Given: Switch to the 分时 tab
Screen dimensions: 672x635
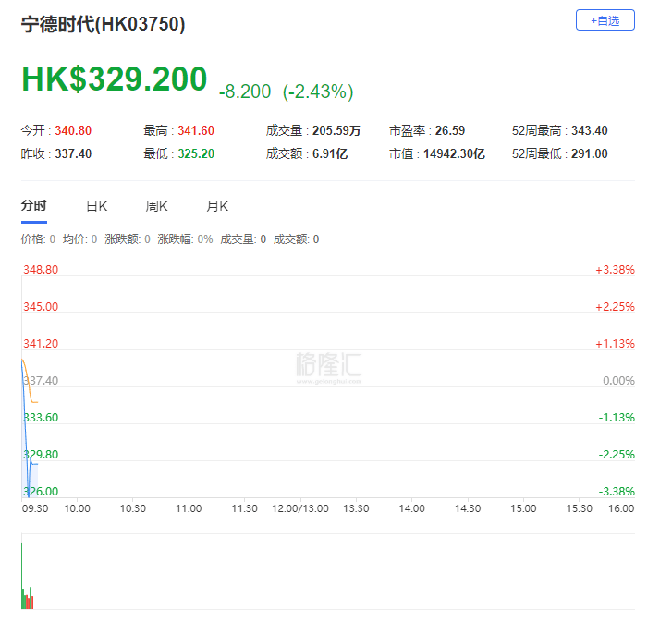Looking at the screenshot, I should tap(34, 206).
